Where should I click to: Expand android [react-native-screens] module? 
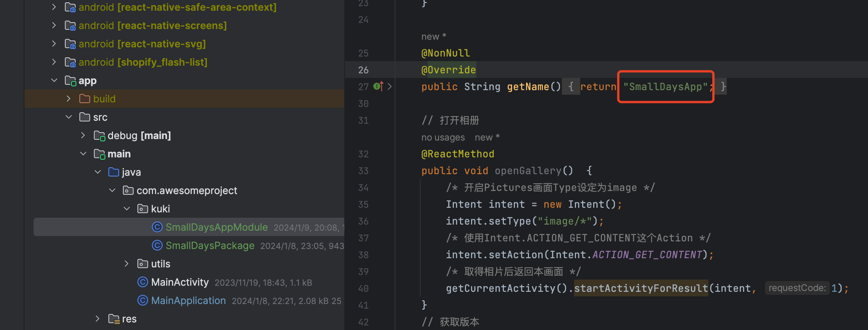[x=54, y=25]
